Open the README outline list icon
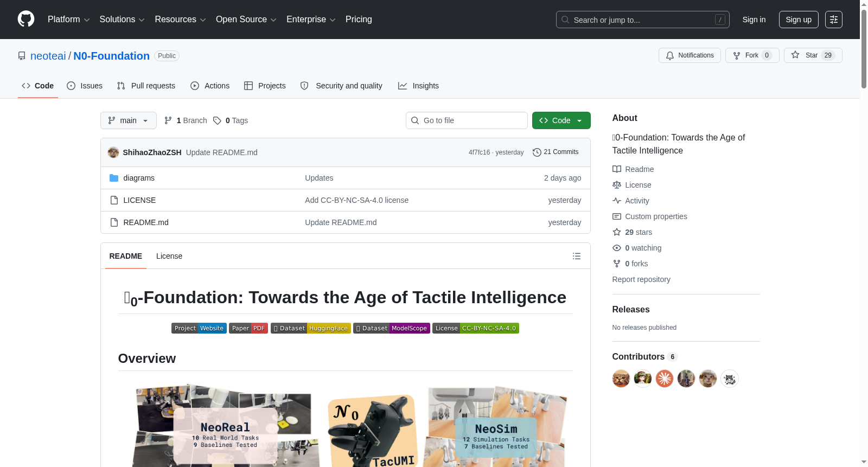Screen dimensions: 868x467 pos(577,256)
